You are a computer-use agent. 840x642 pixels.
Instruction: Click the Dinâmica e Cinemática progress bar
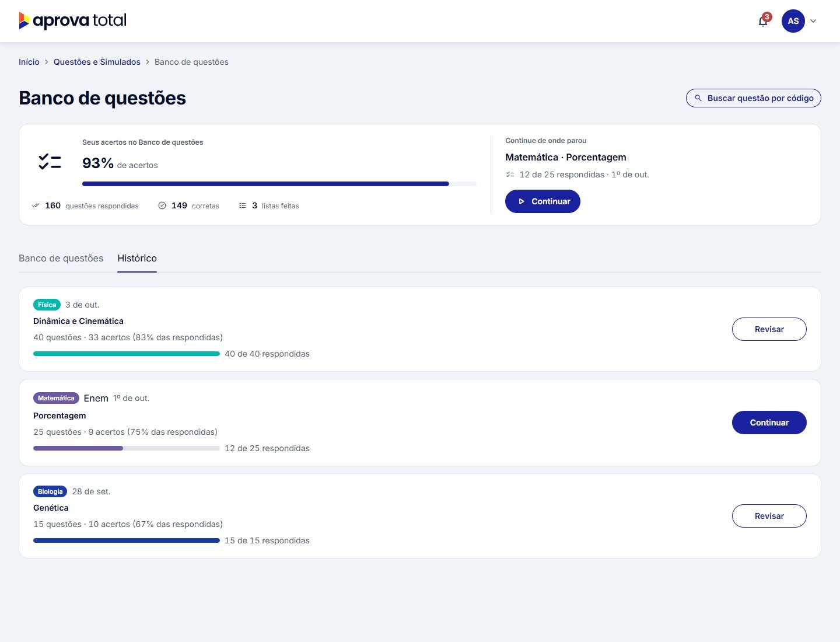coord(127,354)
